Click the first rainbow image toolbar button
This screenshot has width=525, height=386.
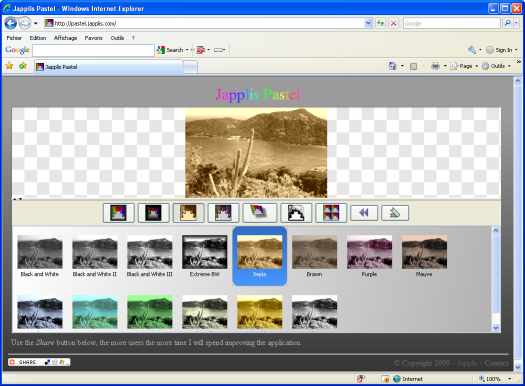point(119,213)
